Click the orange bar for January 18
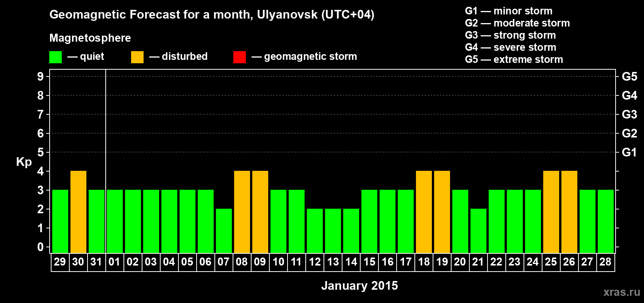 click(x=424, y=212)
